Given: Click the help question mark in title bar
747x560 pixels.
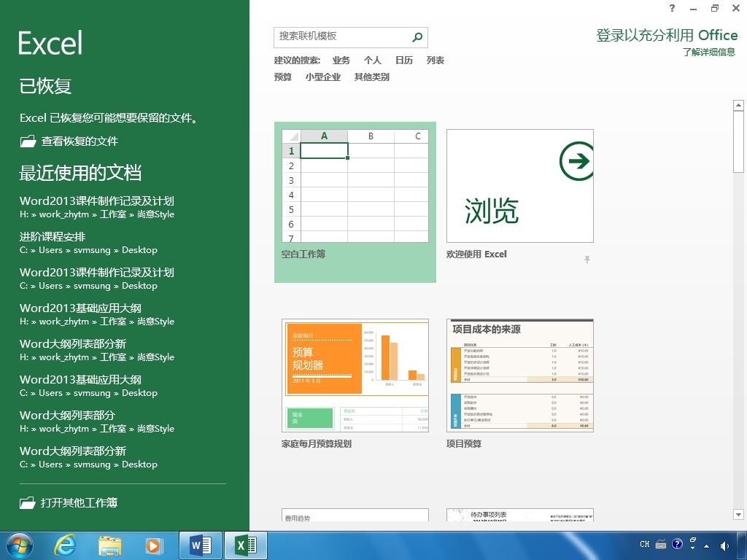Looking at the screenshot, I should click(x=672, y=7).
